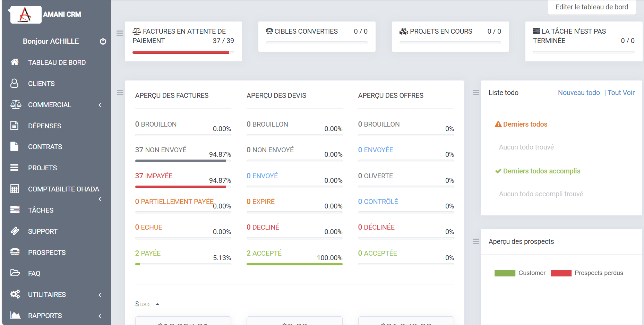Expand the Rapports submenu chevron
The image size is (644, 325).
coord(100,316)
